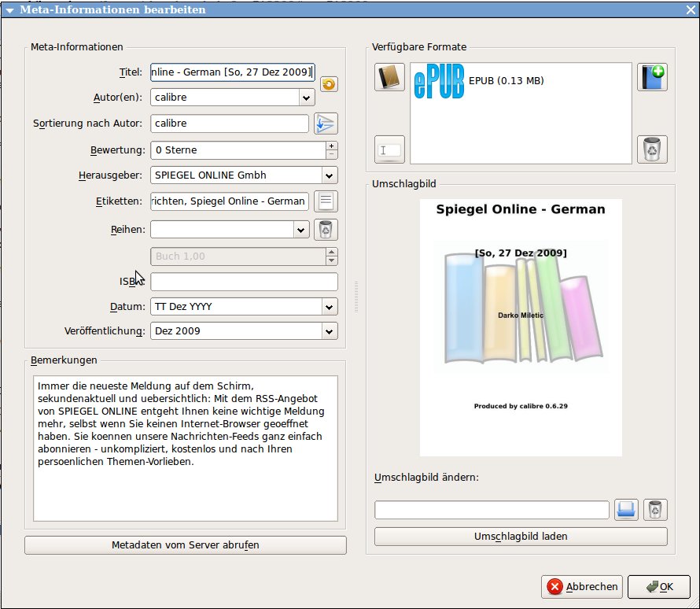Click the reset cover trash icon
The width and height of the screenshot is (700, 609).
tap(655, 510)
